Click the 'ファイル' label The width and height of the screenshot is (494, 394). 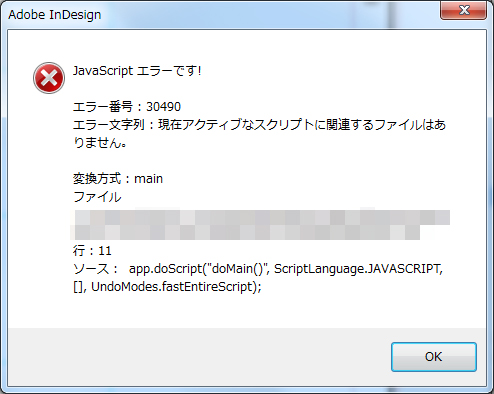click(97, 197)
